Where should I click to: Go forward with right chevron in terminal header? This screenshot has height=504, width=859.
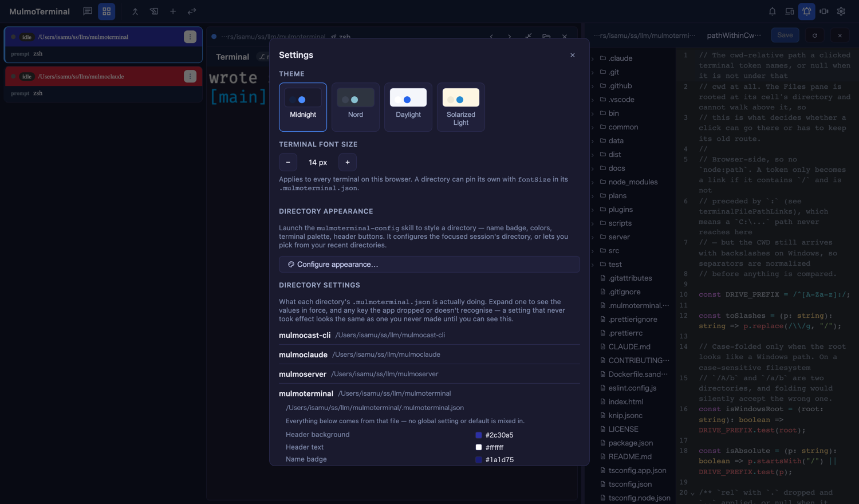click(x=510, y=37)
